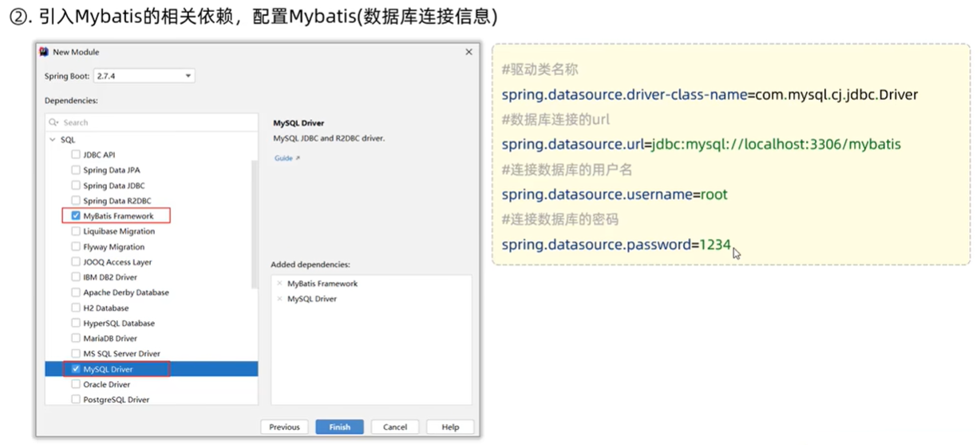Tick the JDBC API checkbox
This screenshot has width=980, height=445.
pyautogui.click(x=76, y=154)
